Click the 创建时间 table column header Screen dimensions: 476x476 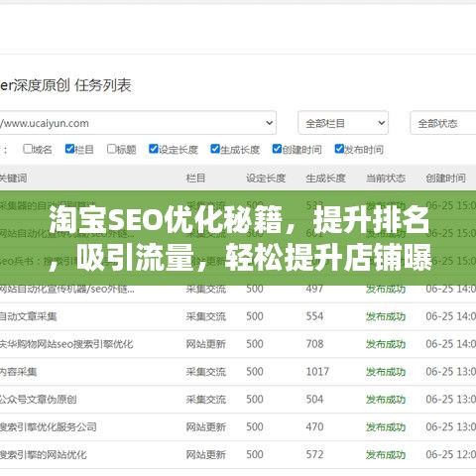(445, 178)
